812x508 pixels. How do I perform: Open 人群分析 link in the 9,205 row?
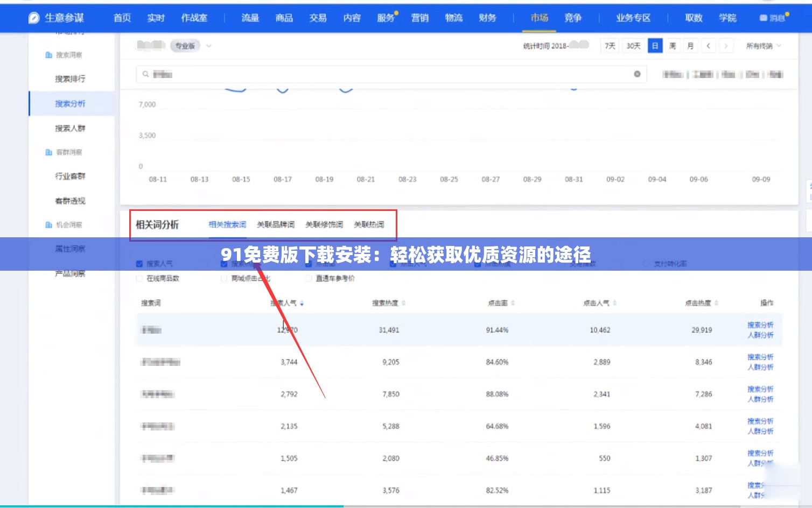click(760, 368)
